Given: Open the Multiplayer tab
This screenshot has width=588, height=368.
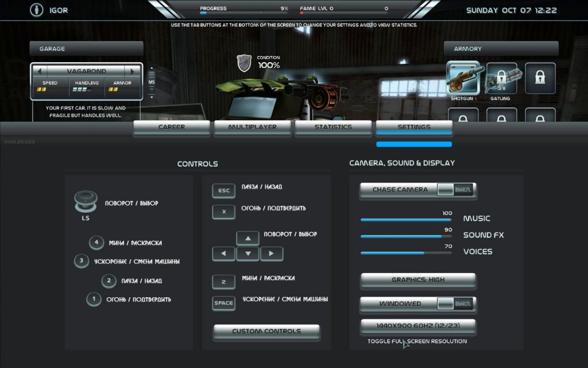Looking at the screenshot, I should [x=252, y=127].
